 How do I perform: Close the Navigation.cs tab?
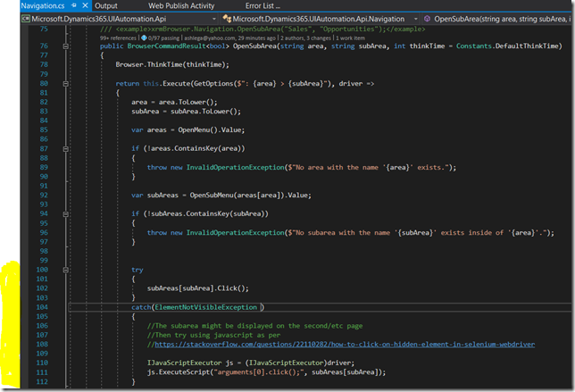click(x=85, y=5)
